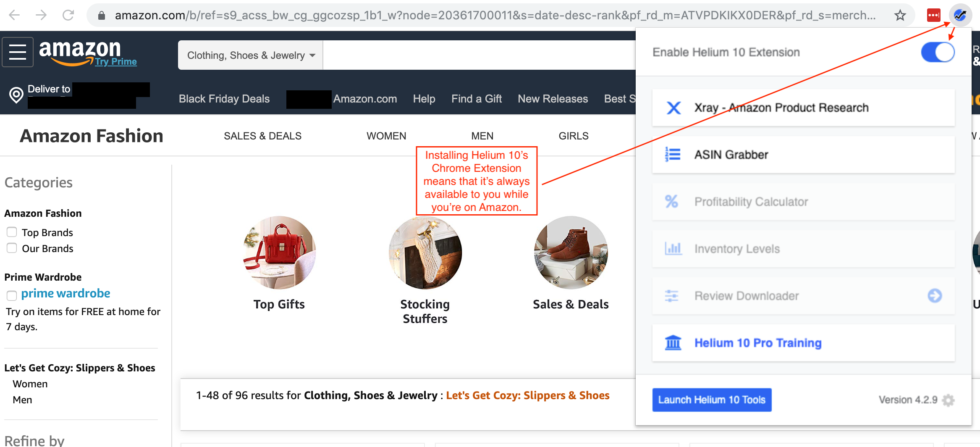Click the browser forward arrow
Viewport: 980px width, 447px height.
[41, 16]
